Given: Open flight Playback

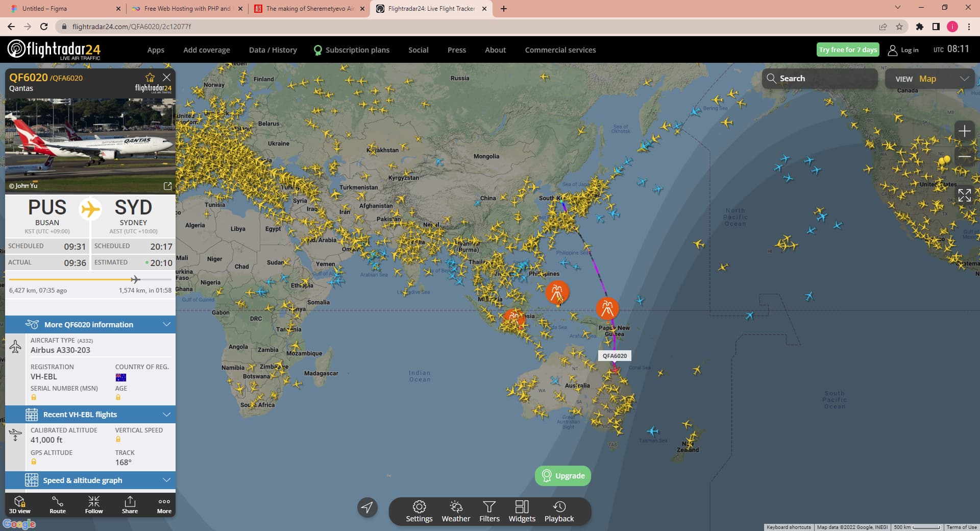Looking at the screenshot, I should (x=559, y=511).
